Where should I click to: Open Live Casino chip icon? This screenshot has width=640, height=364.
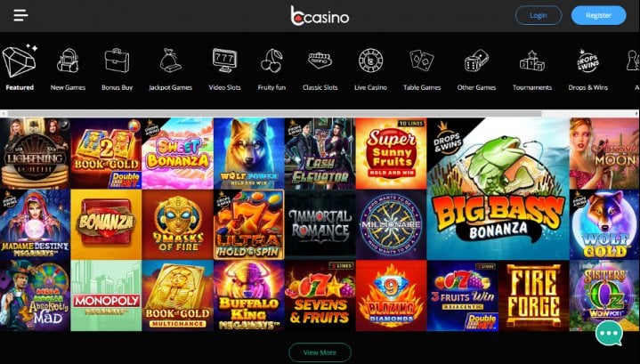pos(370,61)
